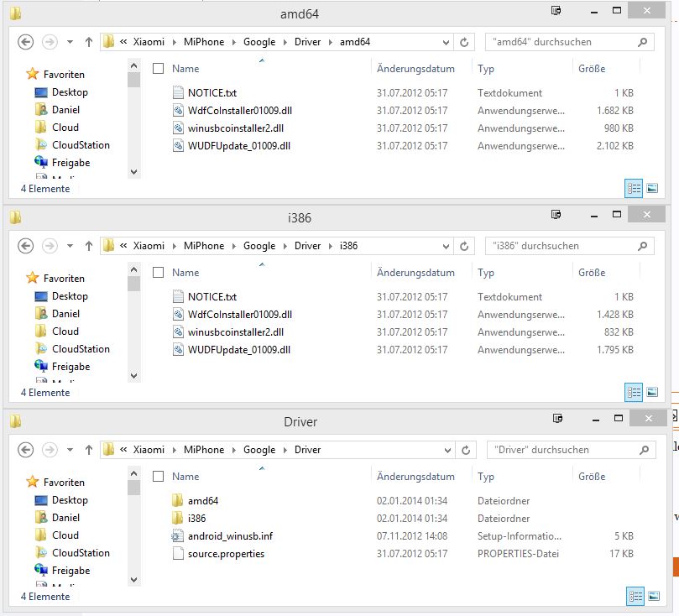Refresh the amd64 folder view
The height and width of the screenshot is (616, 679).
point(464,42)
